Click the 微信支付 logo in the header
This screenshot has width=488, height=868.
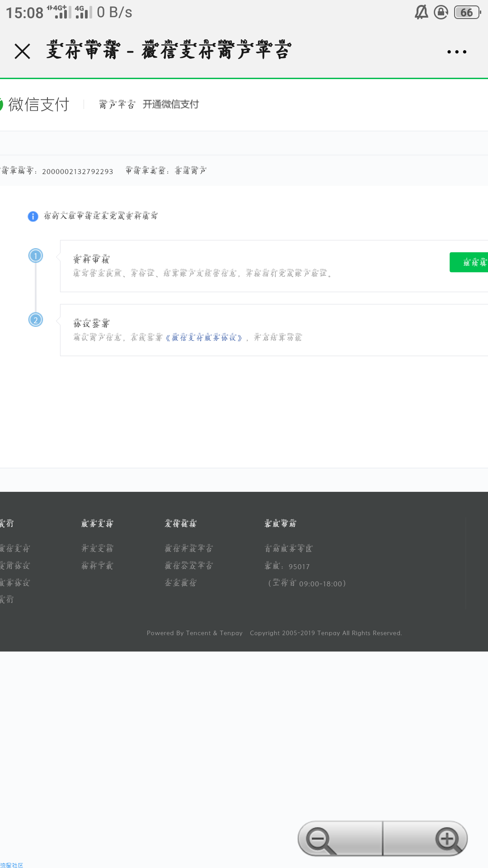click(x=35, y=104)
